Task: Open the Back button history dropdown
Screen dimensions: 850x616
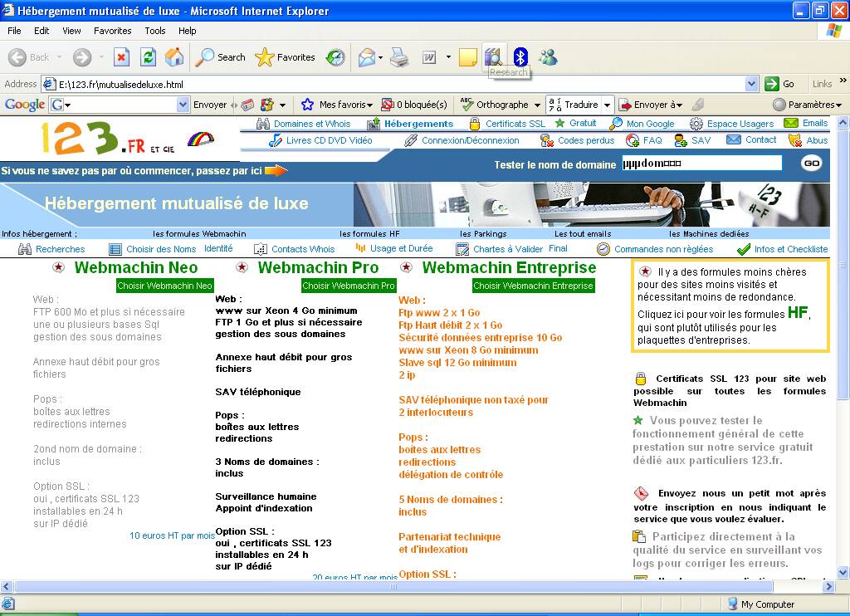Action: (x=59, y=57)
